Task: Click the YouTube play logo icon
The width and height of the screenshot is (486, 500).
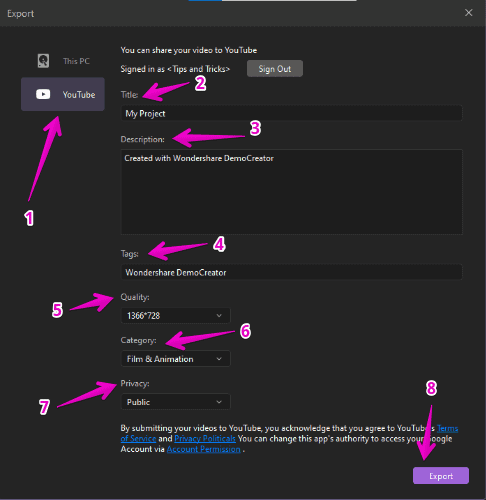Action: click(x=43, y=94)
